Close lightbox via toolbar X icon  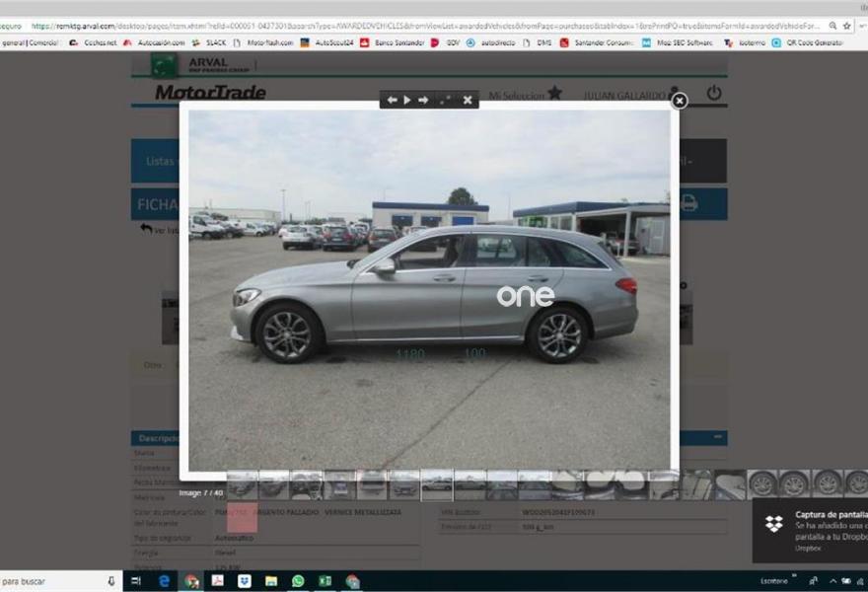468,100
